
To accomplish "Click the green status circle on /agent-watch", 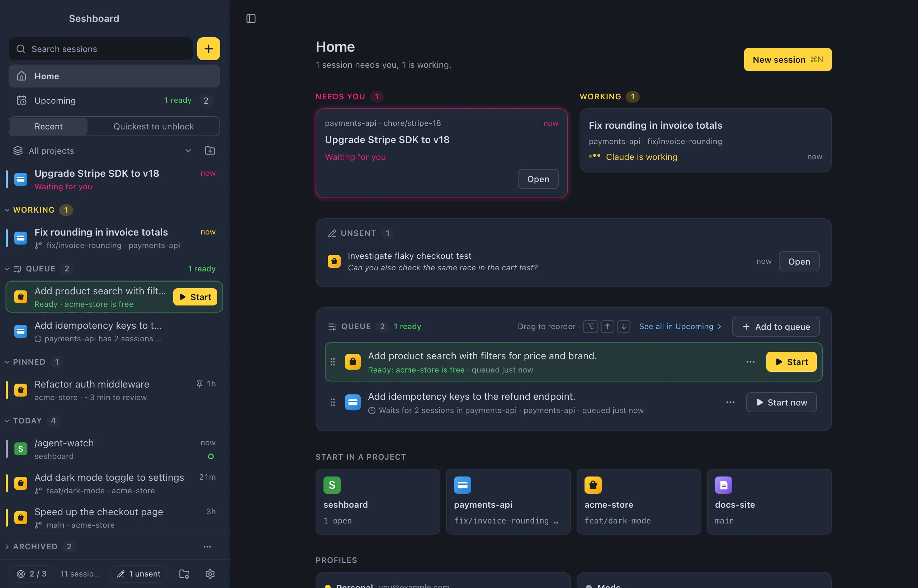I will [x=211, y=456].
